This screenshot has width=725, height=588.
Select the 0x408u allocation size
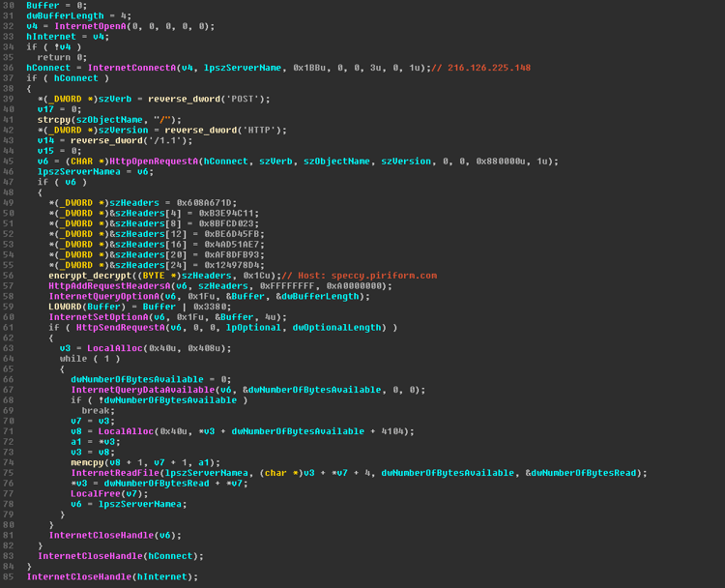(206, 349)
